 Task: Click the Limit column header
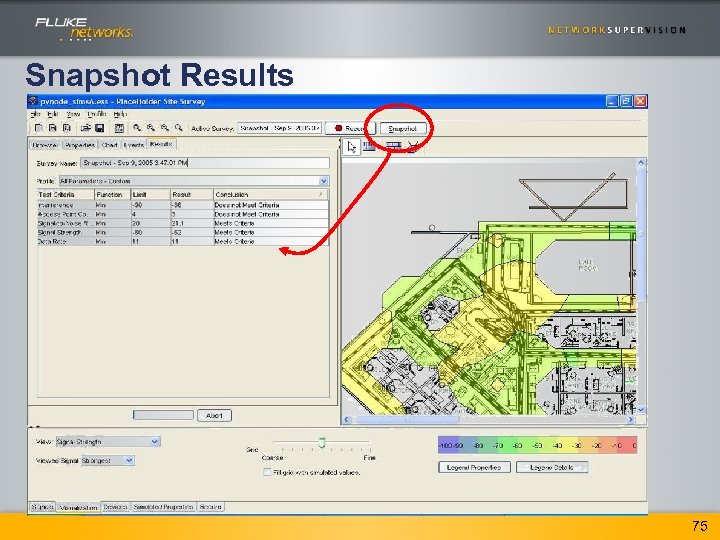pyautogui.click(x=151, y=195)
